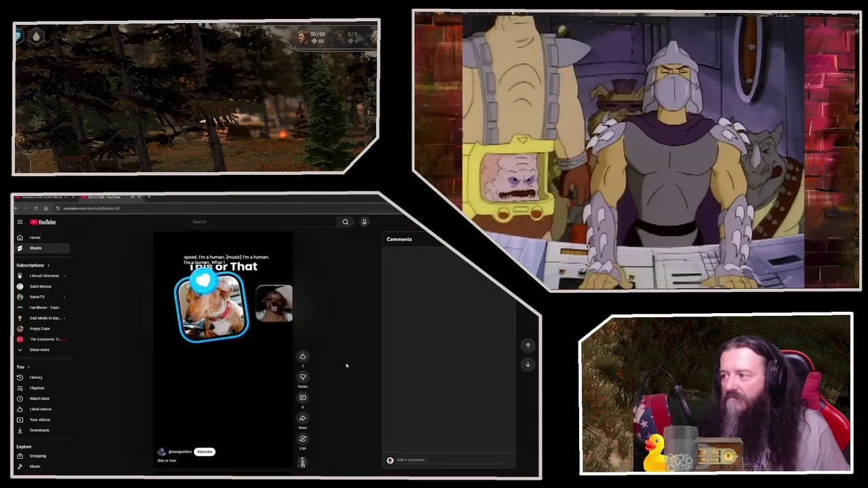
Task: Open Shopping under Explore
Action: tap(42, 455)
